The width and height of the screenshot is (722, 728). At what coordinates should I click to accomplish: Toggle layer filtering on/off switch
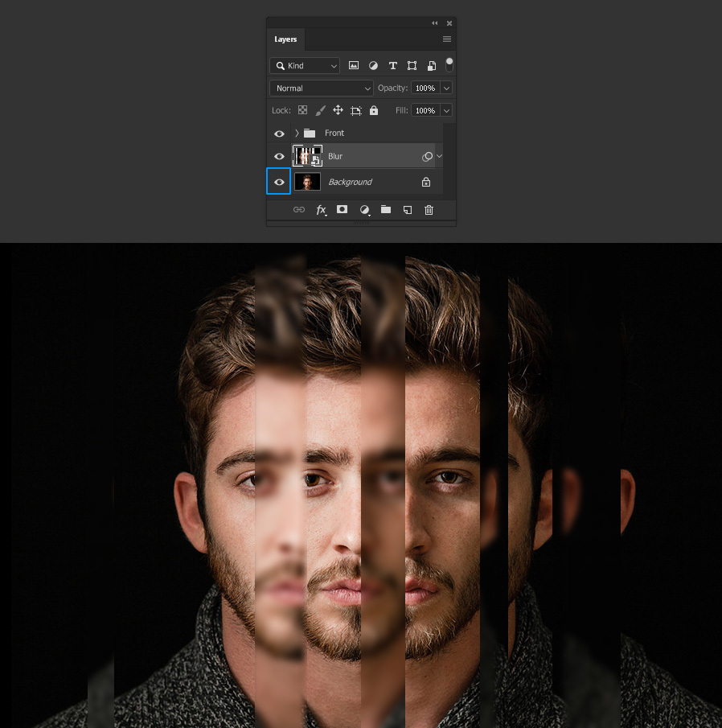click(449, 64)
